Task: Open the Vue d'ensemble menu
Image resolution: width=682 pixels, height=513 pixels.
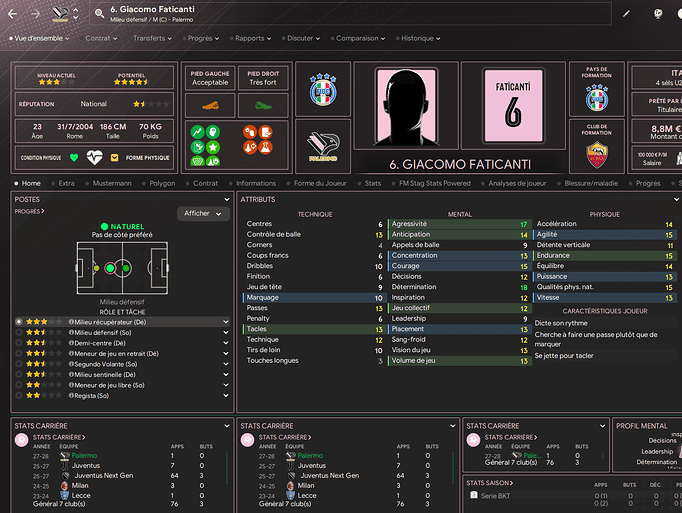Action: click(39, 38)
